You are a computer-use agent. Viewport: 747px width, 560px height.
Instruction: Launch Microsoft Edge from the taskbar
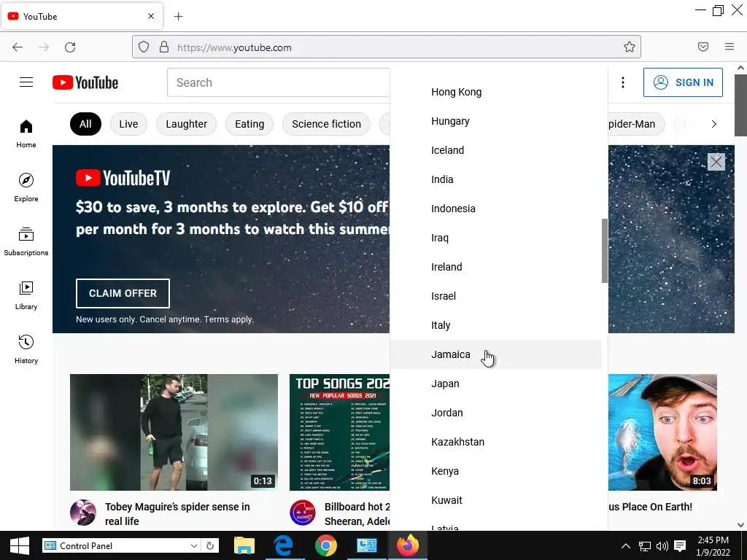coord(283,545)
